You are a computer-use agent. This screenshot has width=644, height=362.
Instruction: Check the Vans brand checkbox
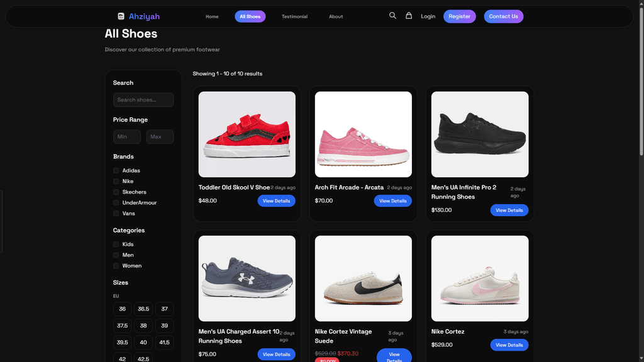(x=116, y=214)
